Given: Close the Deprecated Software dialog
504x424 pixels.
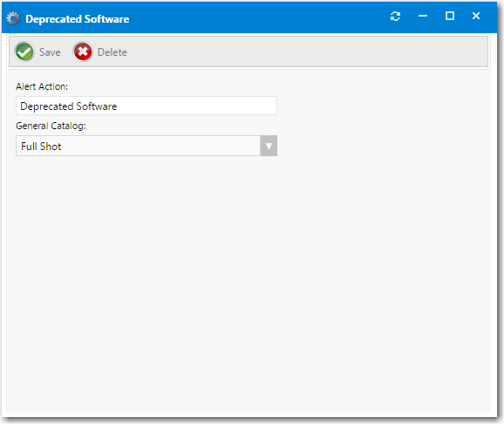Looking at the screenshot, I should 476,16.
